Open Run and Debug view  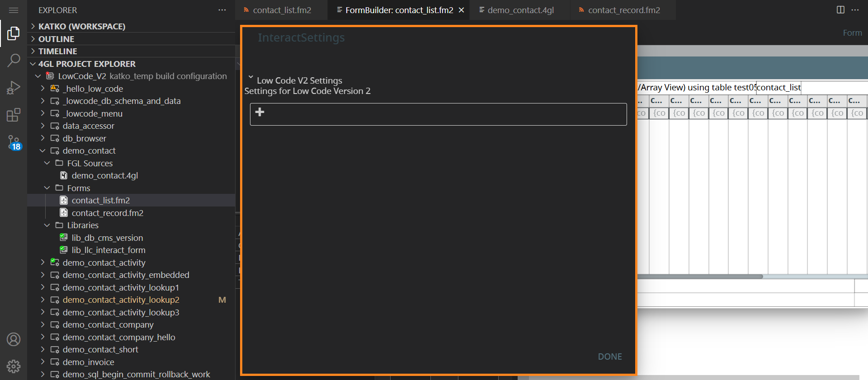14,87
